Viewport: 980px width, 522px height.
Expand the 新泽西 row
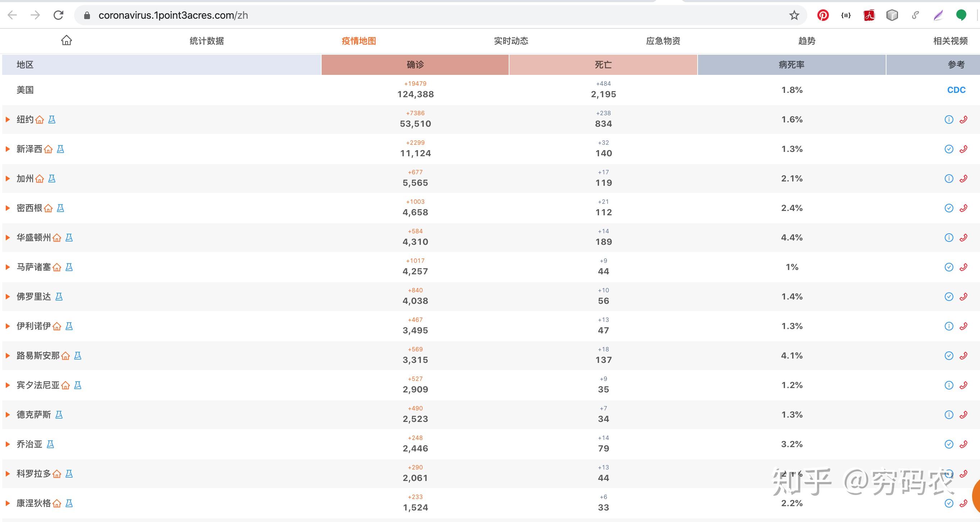click(8, 149)
